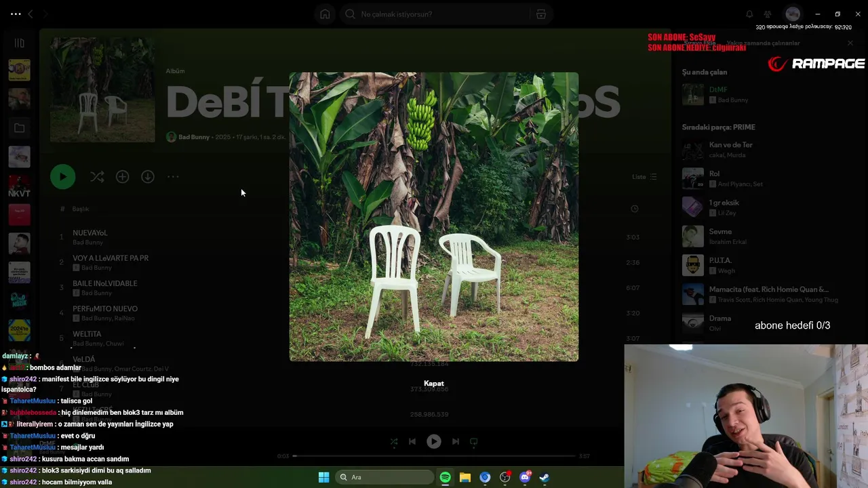Viewport: 868px width, 488px height.
Task: Click the small album cover in the header
Action: [102, 89]
